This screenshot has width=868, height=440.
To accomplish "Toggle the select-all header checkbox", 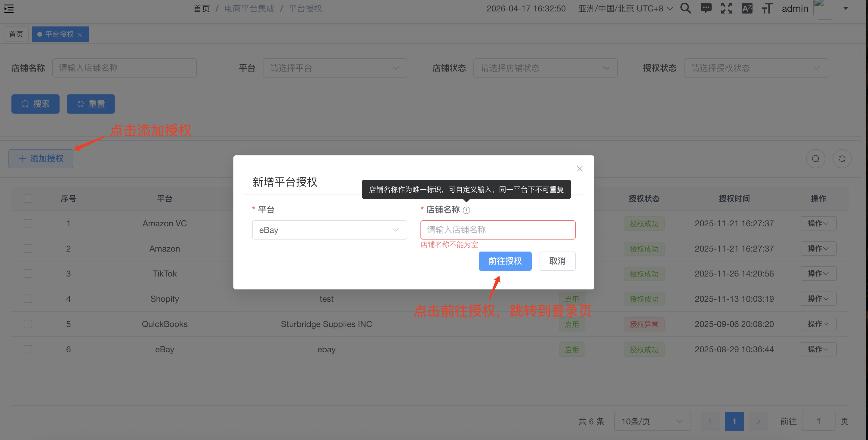I will (x=28, y=199).
